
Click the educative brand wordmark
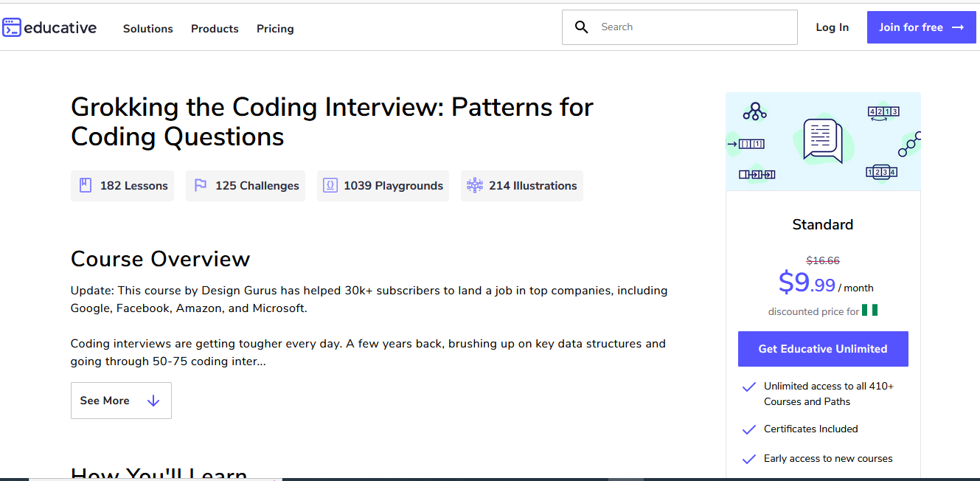click(60, 28)
